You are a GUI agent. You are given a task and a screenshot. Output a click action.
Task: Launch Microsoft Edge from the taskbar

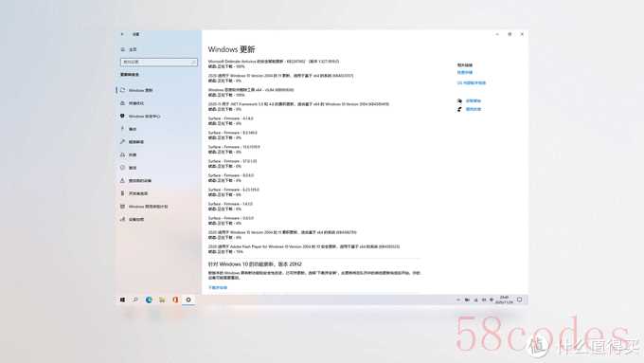[149, 300]
